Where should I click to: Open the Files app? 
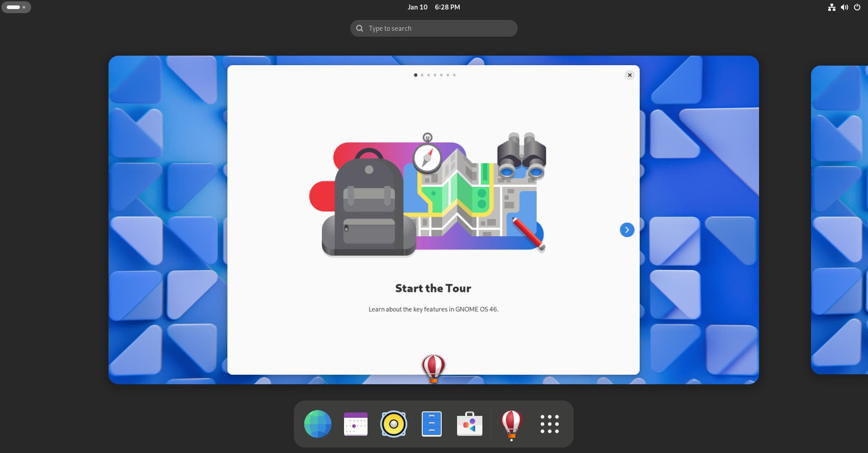pyautogui.click(x=432, y=424)
